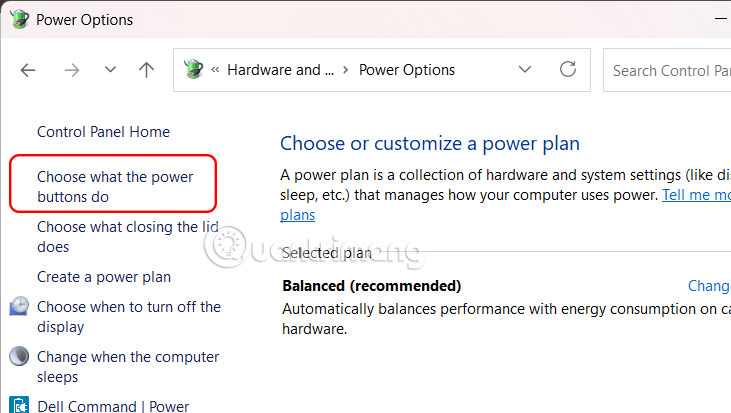Screen dimensions: 731x413
Task: Click the Dell Command Power icon
Action: click(x=19, y=405)
